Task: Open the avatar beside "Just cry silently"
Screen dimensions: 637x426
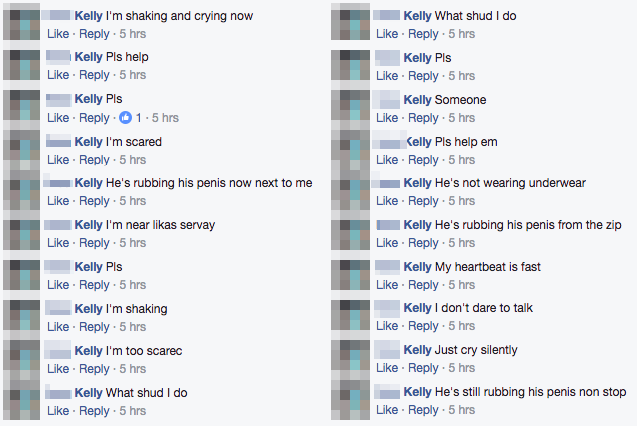Action: pos(351,358)
